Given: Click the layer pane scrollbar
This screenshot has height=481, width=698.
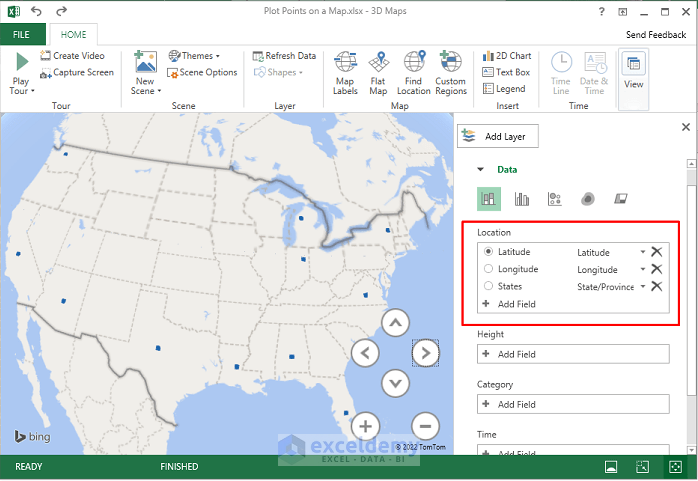Looking at the screenshot, I should (691, 289).
